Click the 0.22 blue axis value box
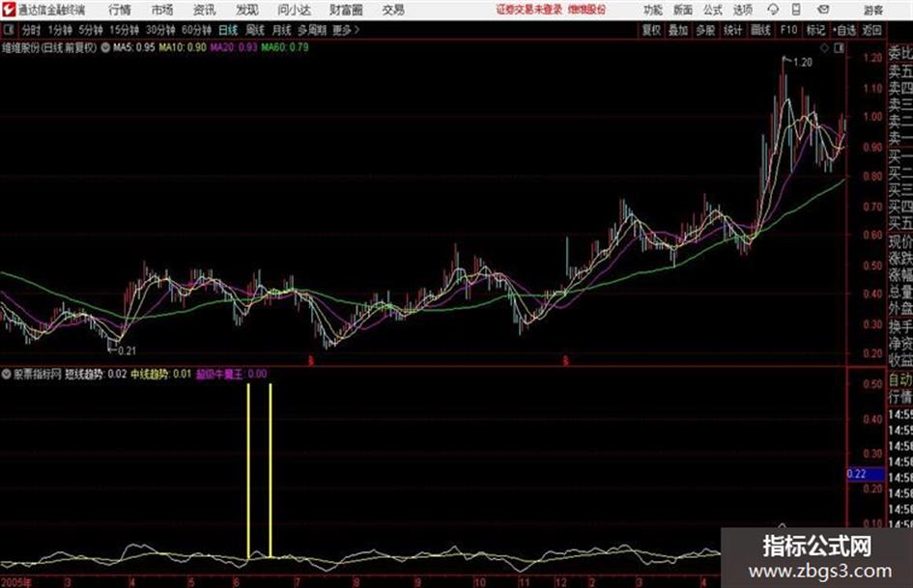Image resolution: width=913 pixels, height=588 pixels. (866, 474)
